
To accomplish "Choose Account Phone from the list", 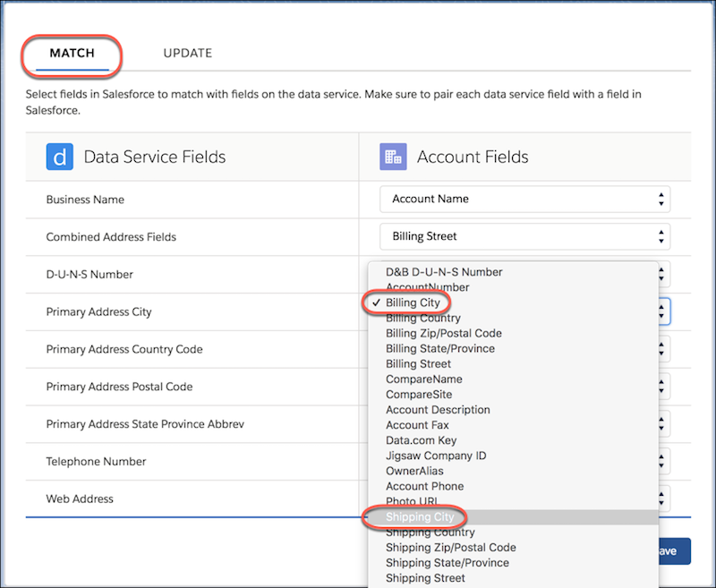I will pos(425,486).
